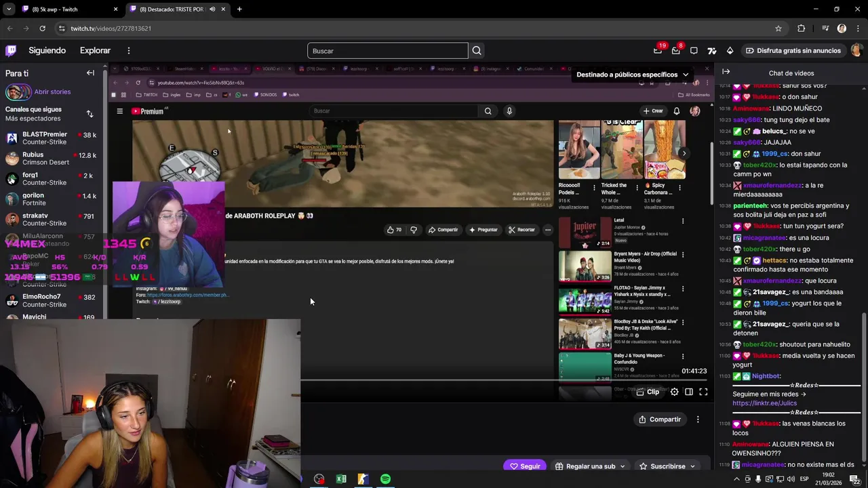
Task: Enter fullscreen on the video player
Action: [x=703, y=392]
